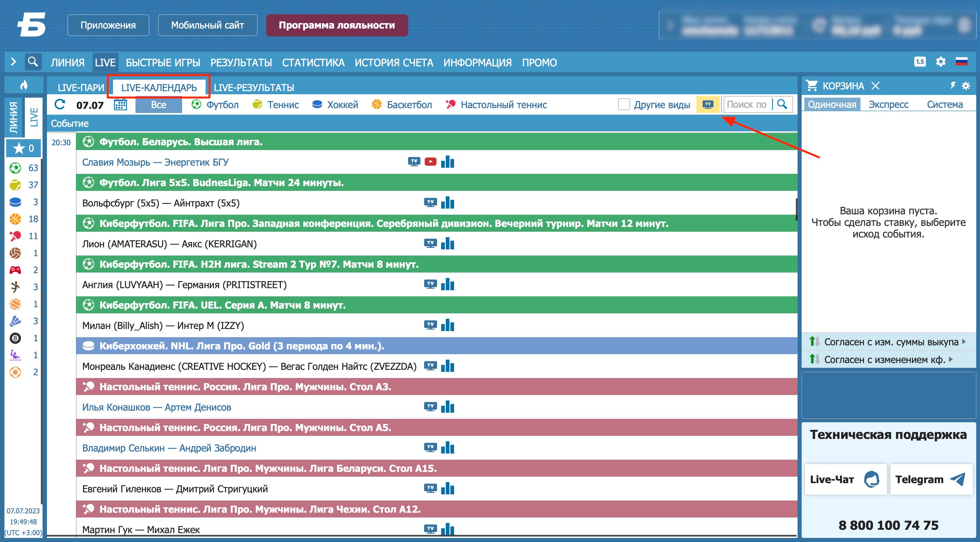Image resolution: width=980 pixels, height=542 pixels.
Task: Open the calendar date picker icon
Action: (120, 104)
